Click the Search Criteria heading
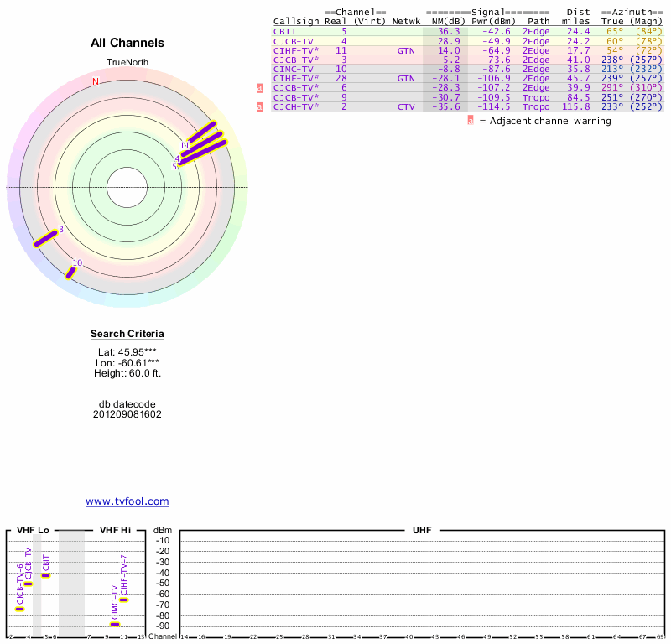 click(127, 335)
